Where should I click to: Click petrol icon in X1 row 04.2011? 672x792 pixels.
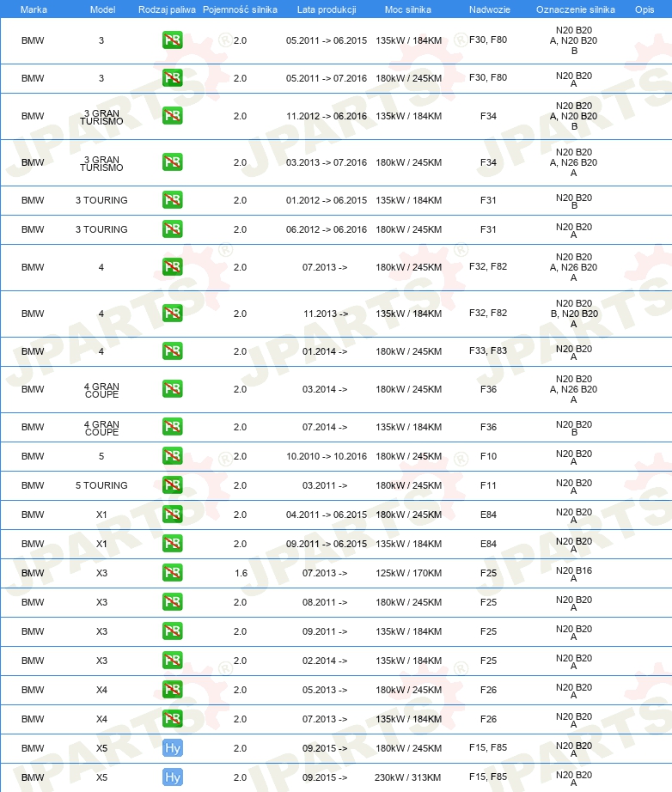(x=172, y=515)
